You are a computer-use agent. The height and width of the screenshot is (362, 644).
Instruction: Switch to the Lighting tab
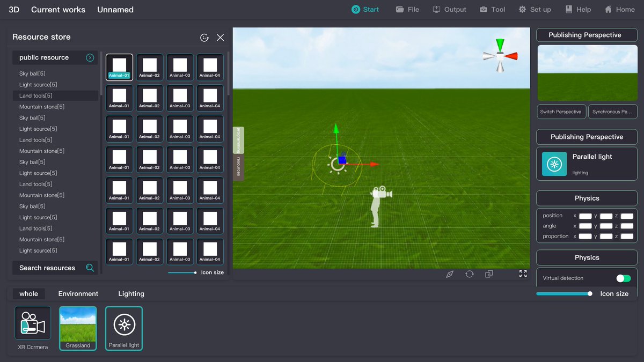click(131, 293)
